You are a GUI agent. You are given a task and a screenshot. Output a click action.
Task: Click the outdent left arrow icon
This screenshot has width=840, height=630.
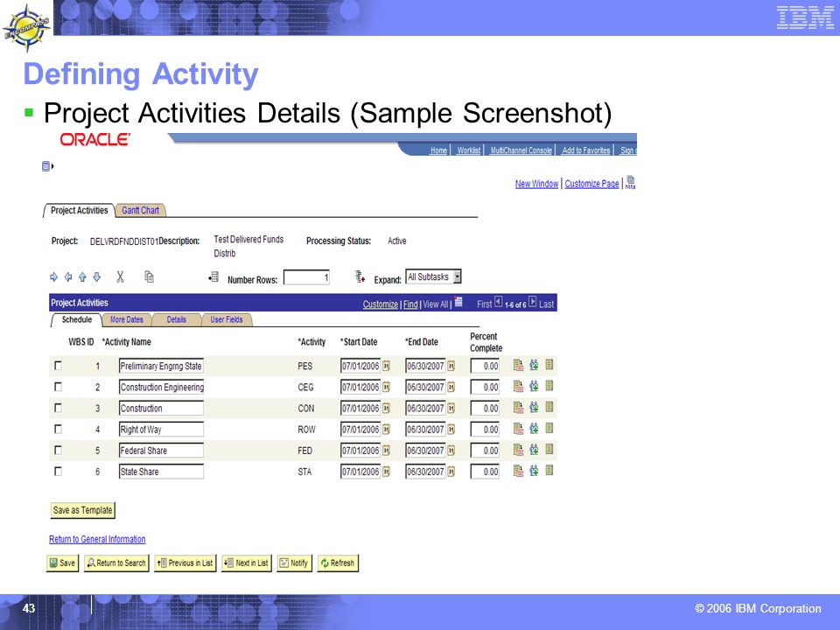[68, 277]
